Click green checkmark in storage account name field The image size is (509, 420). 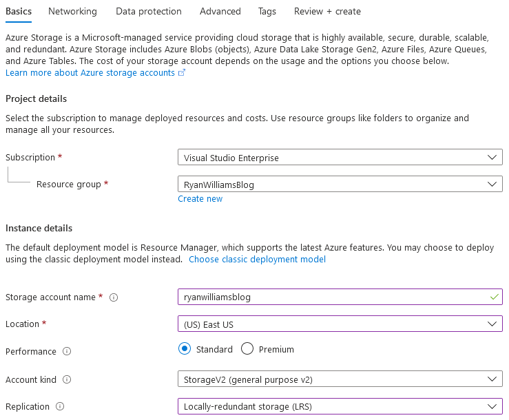pyautogui.click(x=494, y=297)
